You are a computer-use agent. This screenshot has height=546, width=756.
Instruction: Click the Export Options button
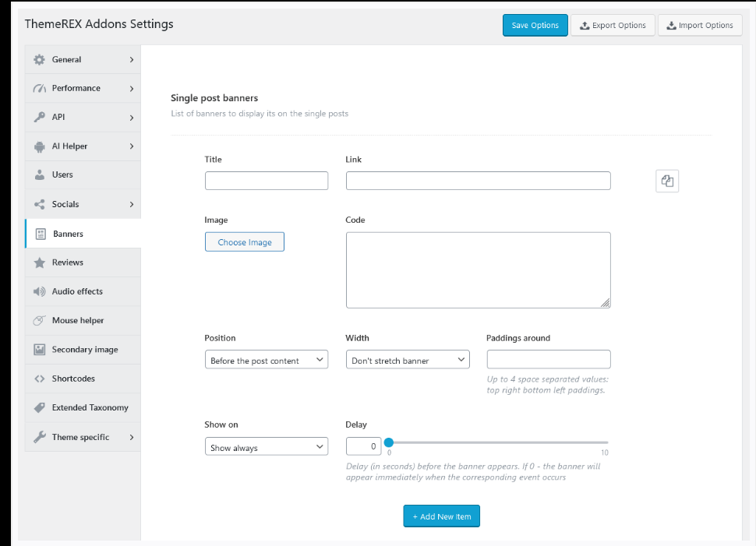[x=613, y=26]
